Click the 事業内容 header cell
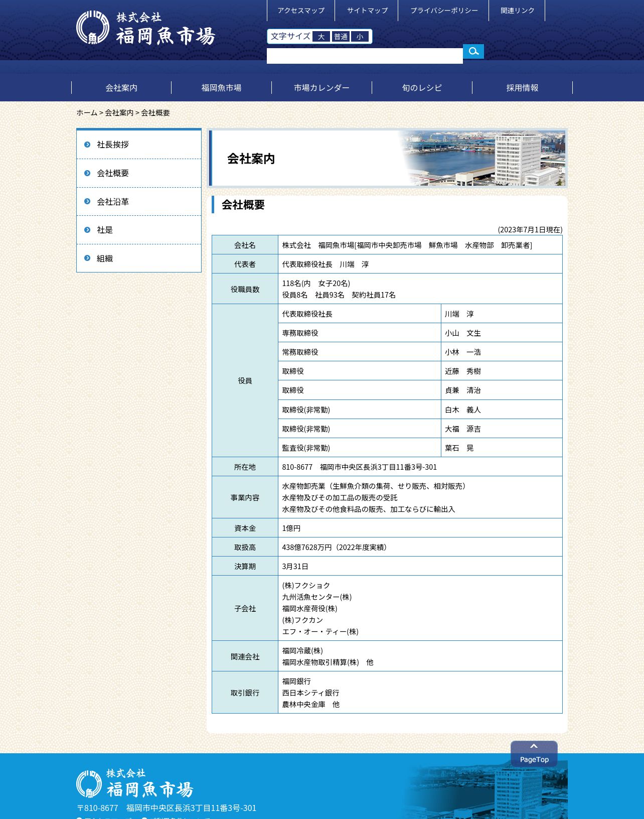Screen dimensions: 644x819 (x=245, y=497)
